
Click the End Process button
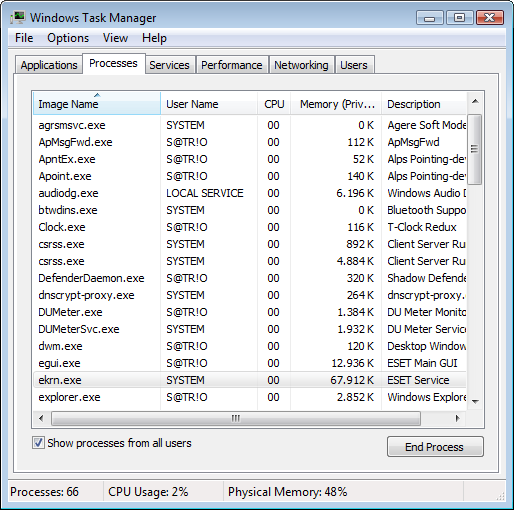[x=435, y=447]
